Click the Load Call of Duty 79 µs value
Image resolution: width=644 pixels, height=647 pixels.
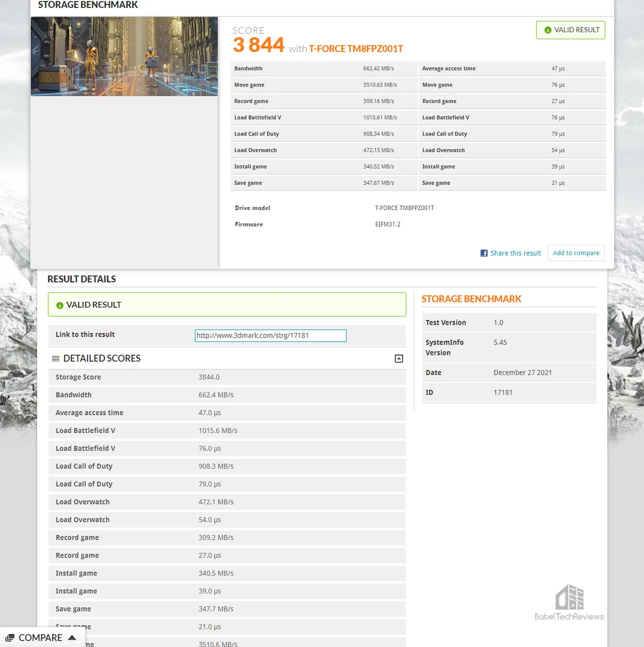click(558, 134)
